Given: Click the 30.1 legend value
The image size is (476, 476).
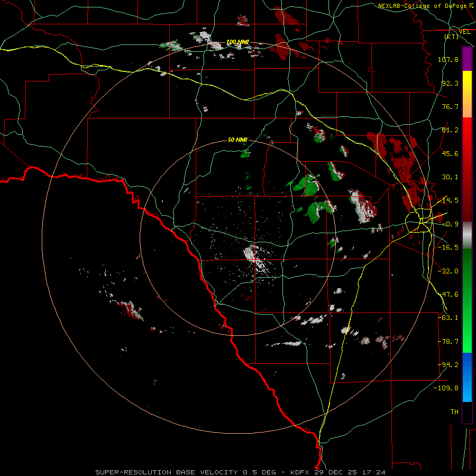Looking at the screenshot, I should 450,177.
